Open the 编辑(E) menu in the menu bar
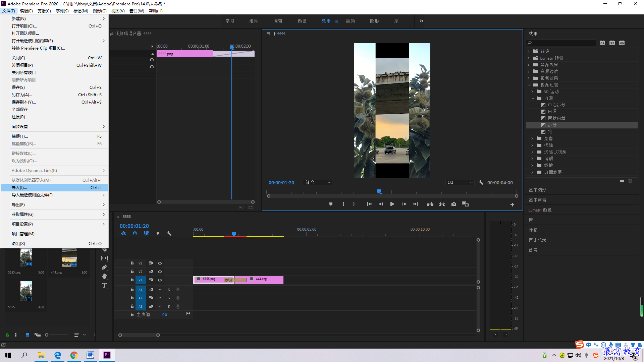Image resolution: width=644 pixels, height=362 pixels. [x=26, y=11]
